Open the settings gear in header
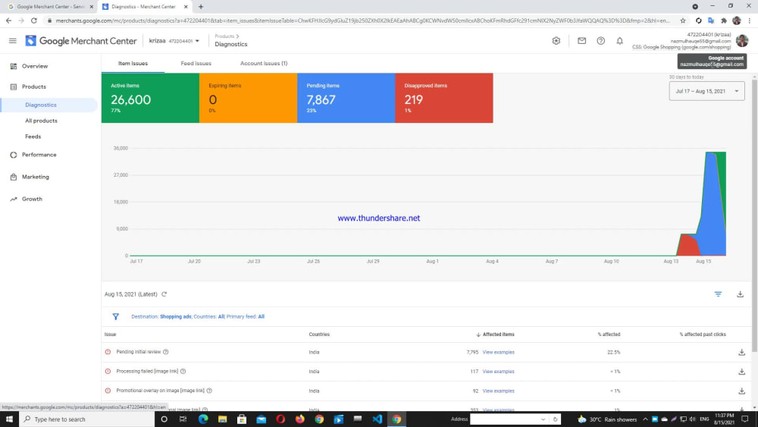This screenshot has width=758, height=427. click(556, 41)
